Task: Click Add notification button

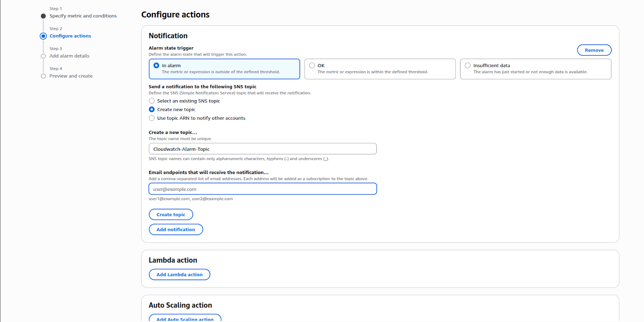Action: [x=176, y=230]
